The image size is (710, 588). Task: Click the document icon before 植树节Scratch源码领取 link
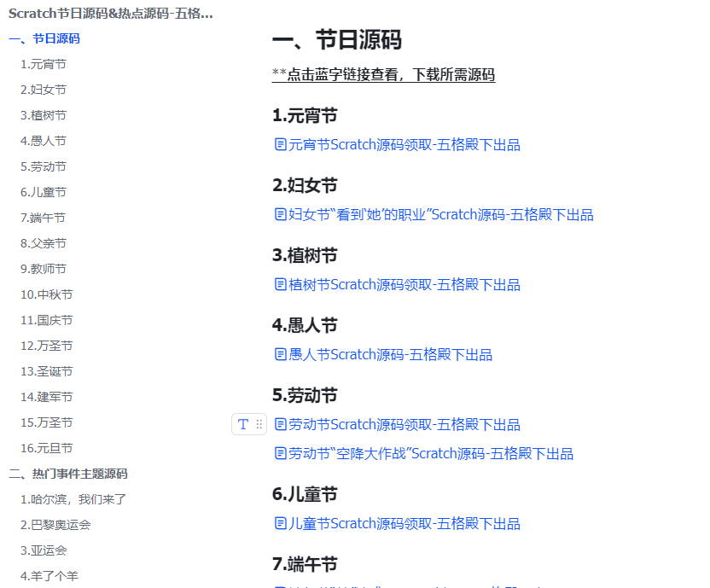click(281, 284)
